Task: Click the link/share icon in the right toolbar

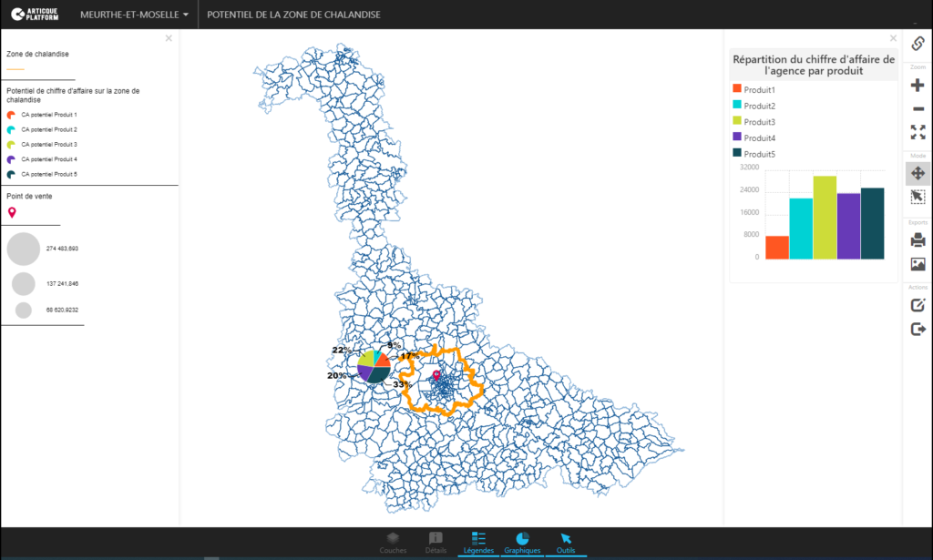Action: pos(918,44)
